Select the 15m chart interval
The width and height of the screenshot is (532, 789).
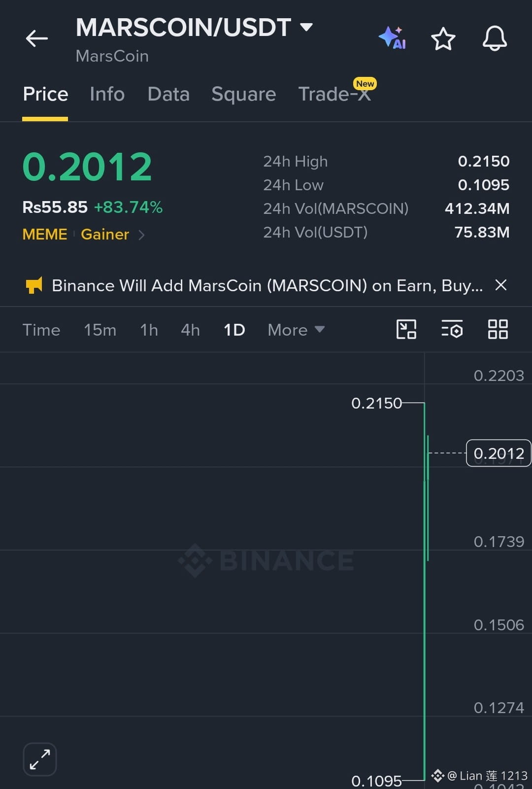coord(100,330)
